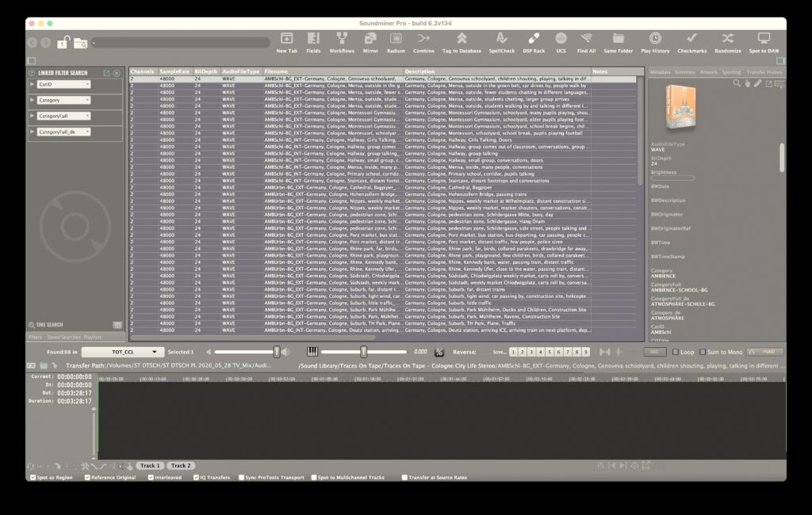Expand the Category filter disclosure triangle
812x515 pixels.
(32, 100)
